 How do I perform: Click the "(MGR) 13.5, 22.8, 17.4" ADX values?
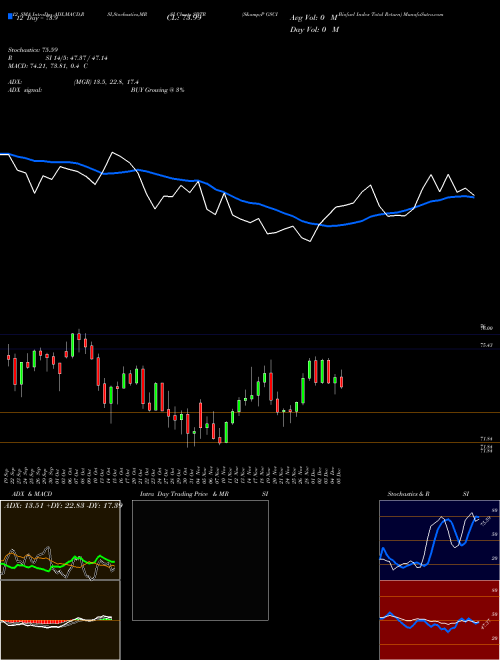click(106, 82)
